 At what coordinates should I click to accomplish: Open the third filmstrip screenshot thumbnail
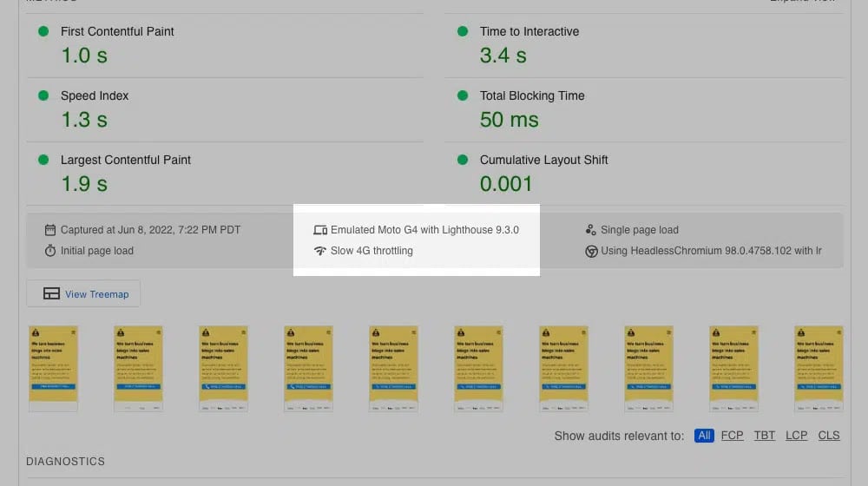224,369
